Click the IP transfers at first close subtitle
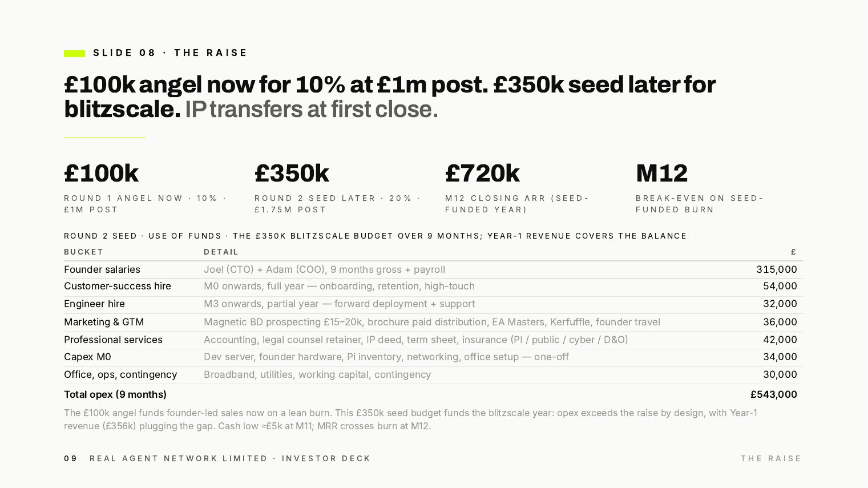This screenshot has height=488, width=868. 312,109
